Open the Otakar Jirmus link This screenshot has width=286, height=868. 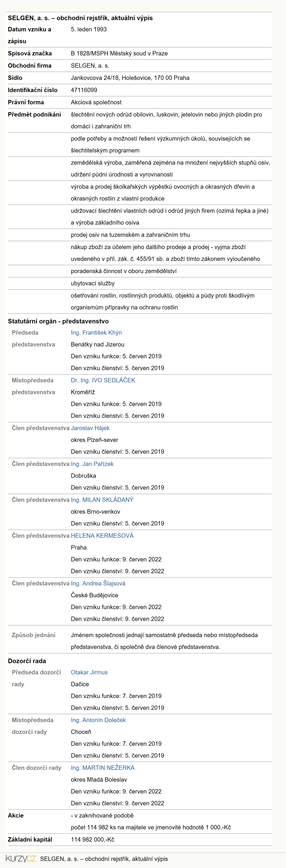click(x=89, y=672)
